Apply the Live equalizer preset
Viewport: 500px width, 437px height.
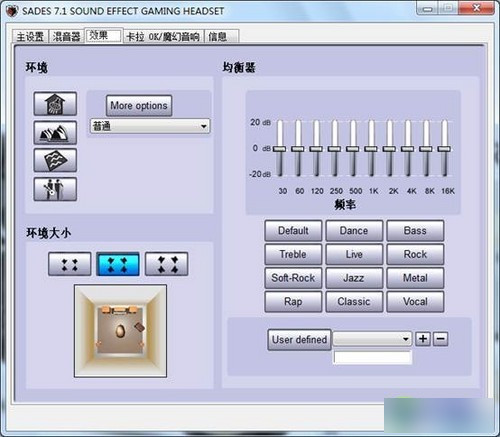(x=354, y=254)
